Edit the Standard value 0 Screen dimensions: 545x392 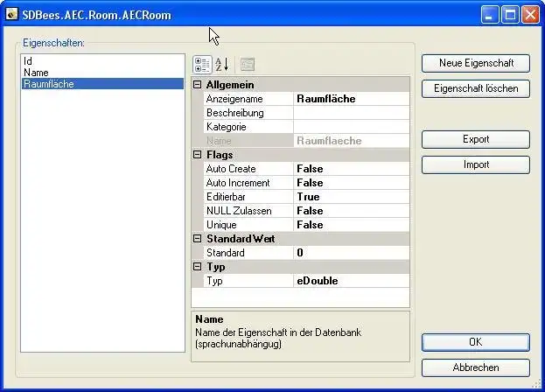pos(352,253)
